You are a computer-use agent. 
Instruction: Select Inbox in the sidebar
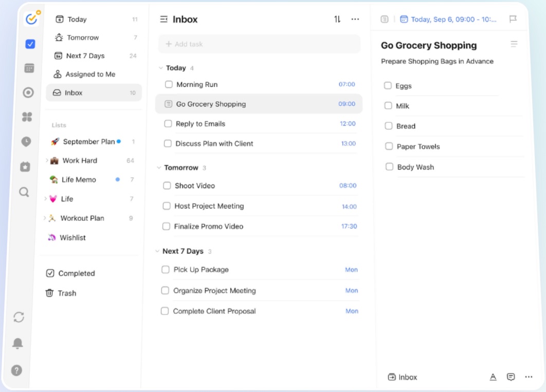[x=94, y=93]
